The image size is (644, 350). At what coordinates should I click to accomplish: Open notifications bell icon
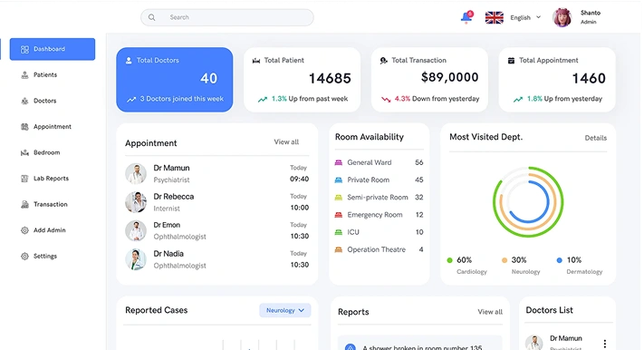coord(466,17)
